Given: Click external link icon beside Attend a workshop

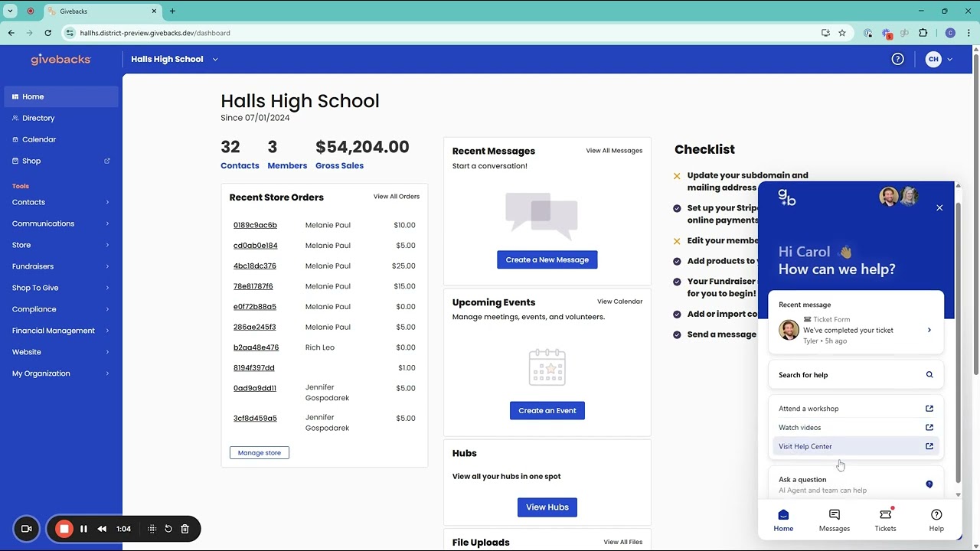Looking at the screenshot, I should point(929,409).
